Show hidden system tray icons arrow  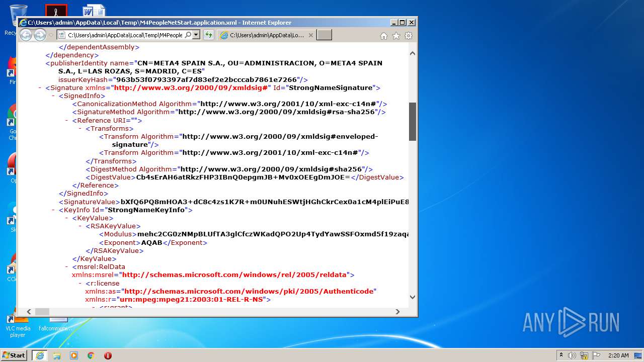[561, 355]
